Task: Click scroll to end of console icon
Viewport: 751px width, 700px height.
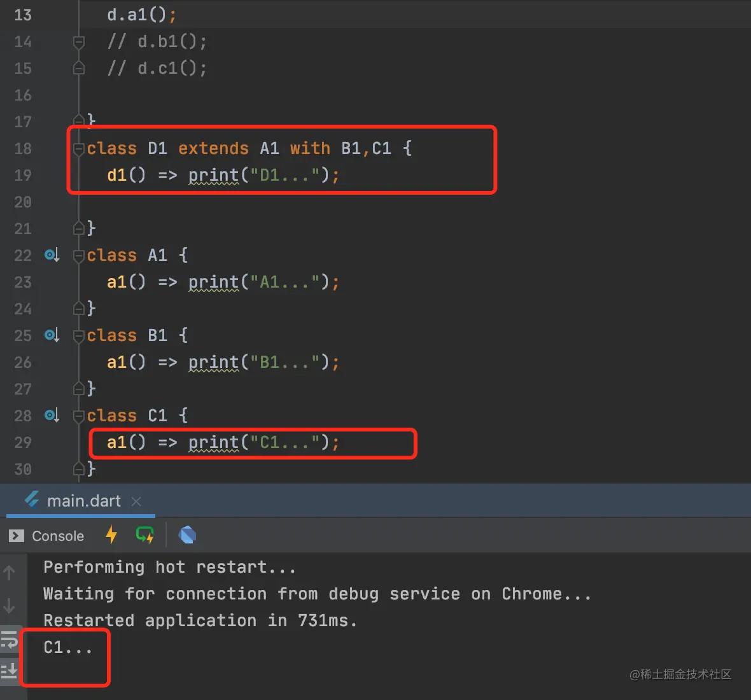Action: click(9, 670)
